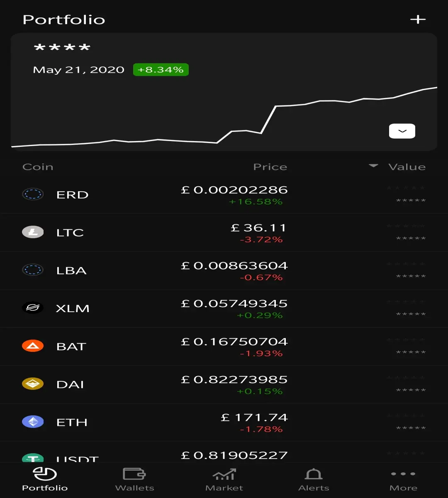Open the More menu tab
The height and width of the screenshot is (498, 448).
click(x=403, y=480)
